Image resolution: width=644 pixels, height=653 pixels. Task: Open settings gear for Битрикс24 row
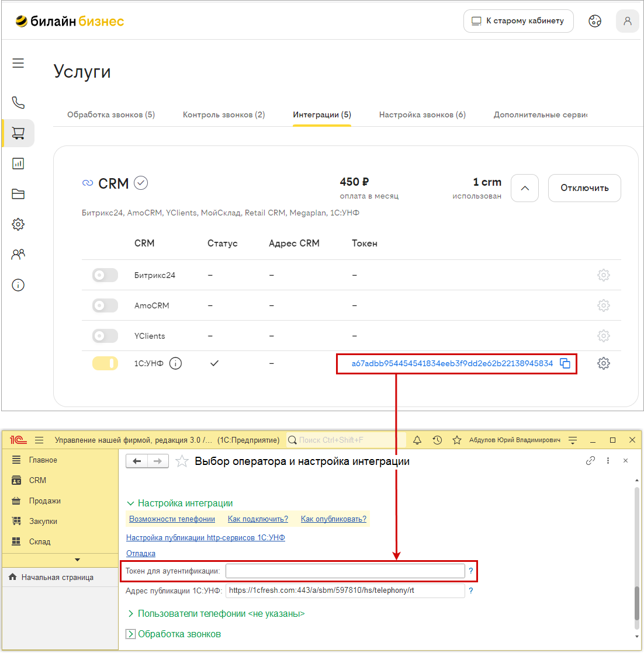[604, 275]
